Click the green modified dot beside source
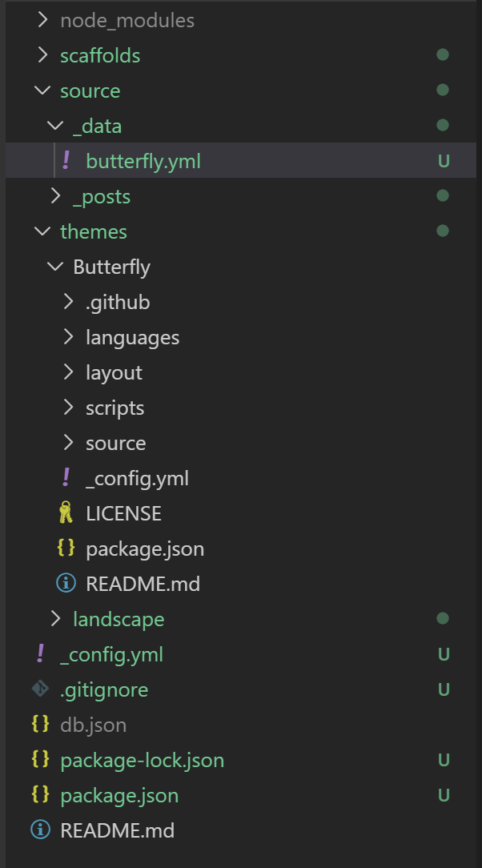 click(x=442, y=90)
